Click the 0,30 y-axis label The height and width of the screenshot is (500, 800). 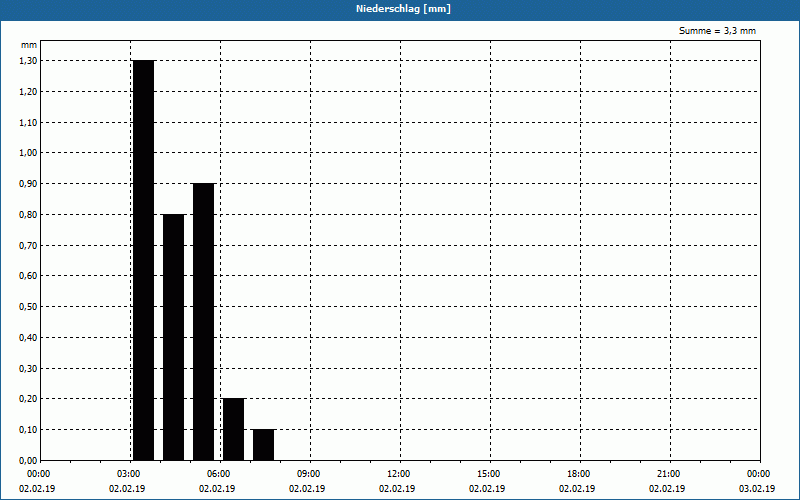click(x=28, y=368)
